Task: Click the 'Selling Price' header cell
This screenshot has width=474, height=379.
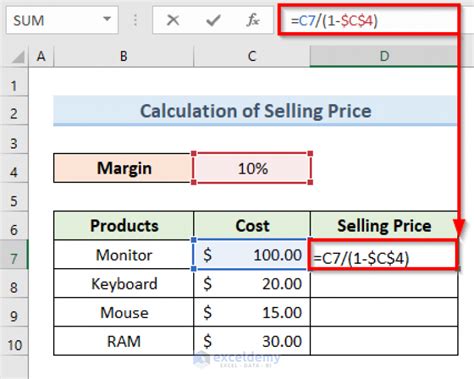Action: click(x=384, y=225)
